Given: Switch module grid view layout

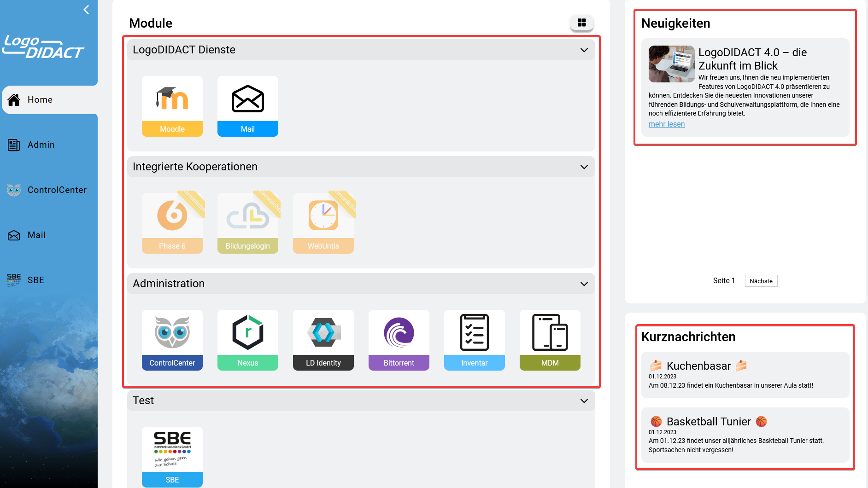Looking at the screenshot, I should tap(582, 23).
